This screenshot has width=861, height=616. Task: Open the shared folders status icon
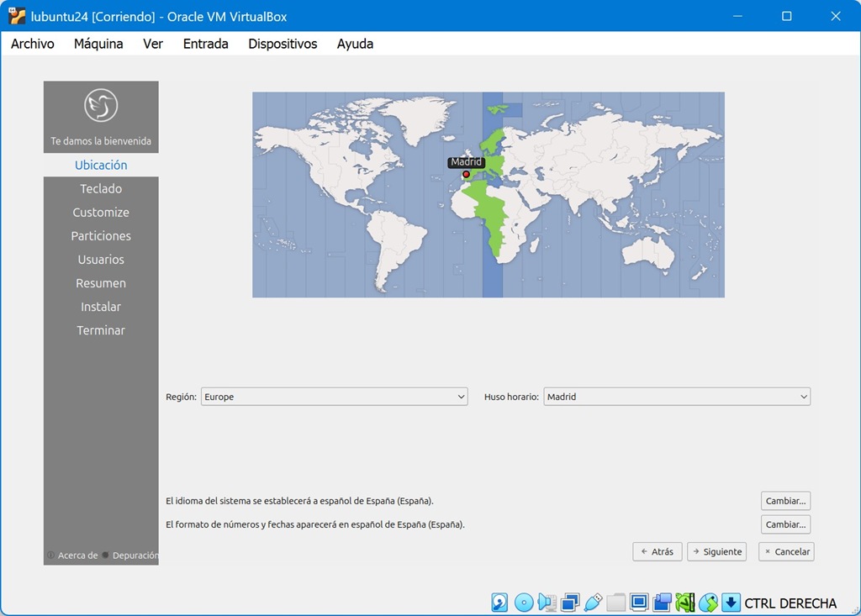[x=616, y=603]
